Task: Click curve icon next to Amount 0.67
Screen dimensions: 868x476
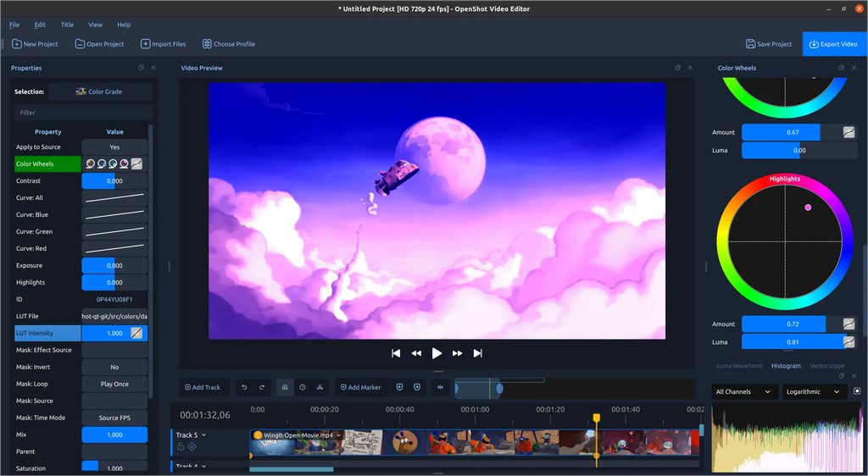Action: coord(849,132)
